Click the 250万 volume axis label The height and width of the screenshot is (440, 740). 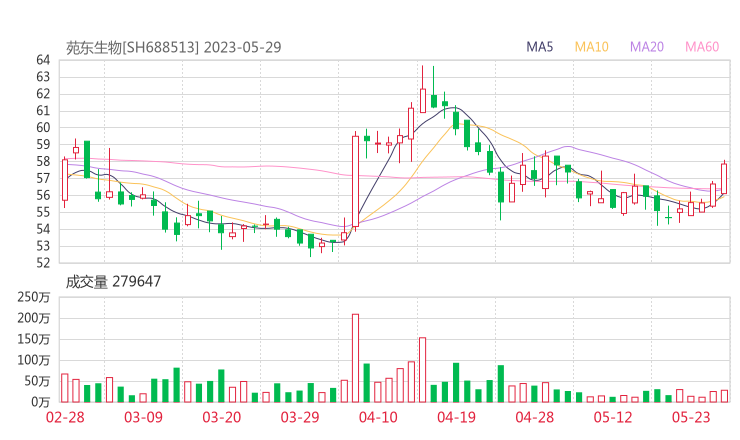[x=34, y=297]
